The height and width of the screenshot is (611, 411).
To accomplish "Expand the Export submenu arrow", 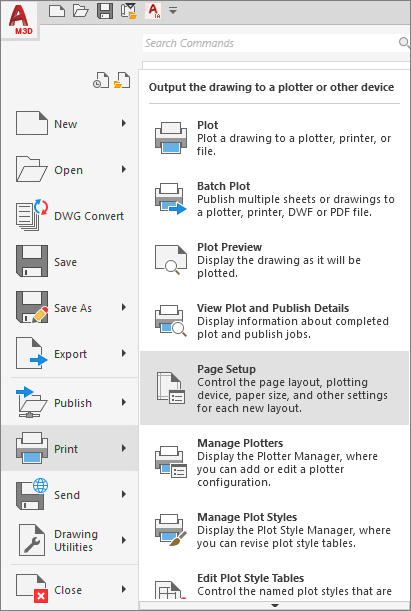I will (x=124, y=353).
